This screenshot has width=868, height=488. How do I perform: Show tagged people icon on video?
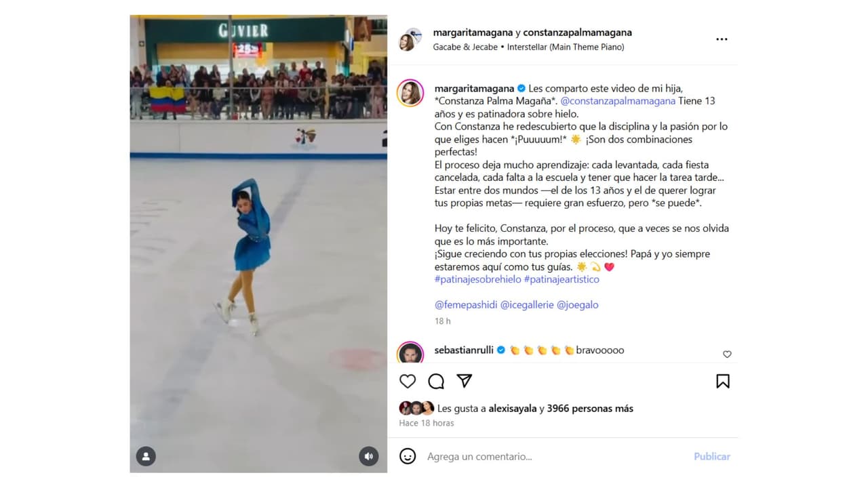tap(146, 456)
